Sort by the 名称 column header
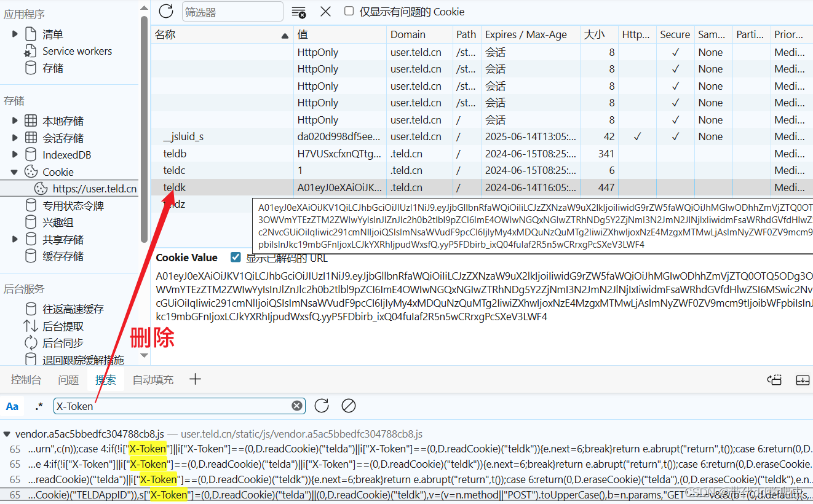The width and height of the screenshot is (813, 504). pyautogui.click(x=222, y=34)
